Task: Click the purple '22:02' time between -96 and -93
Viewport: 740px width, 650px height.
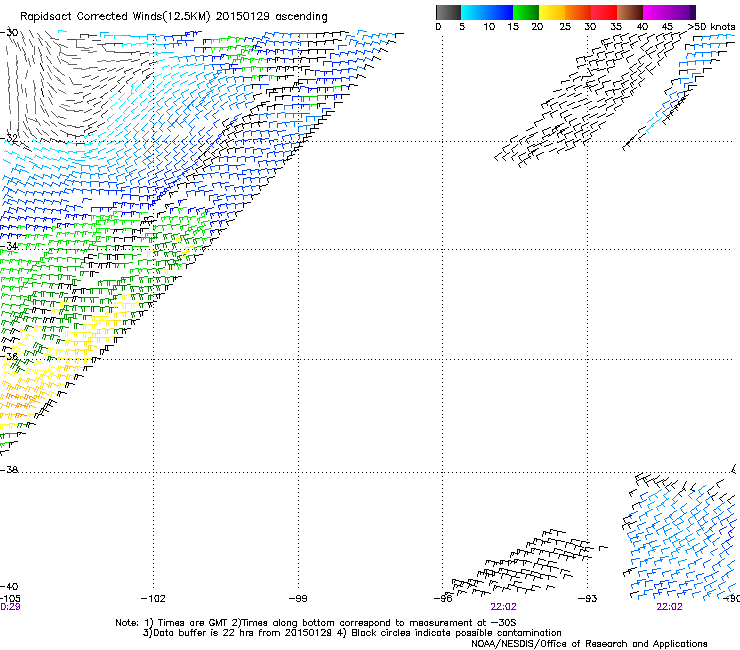Action: [x=504, y=607]
